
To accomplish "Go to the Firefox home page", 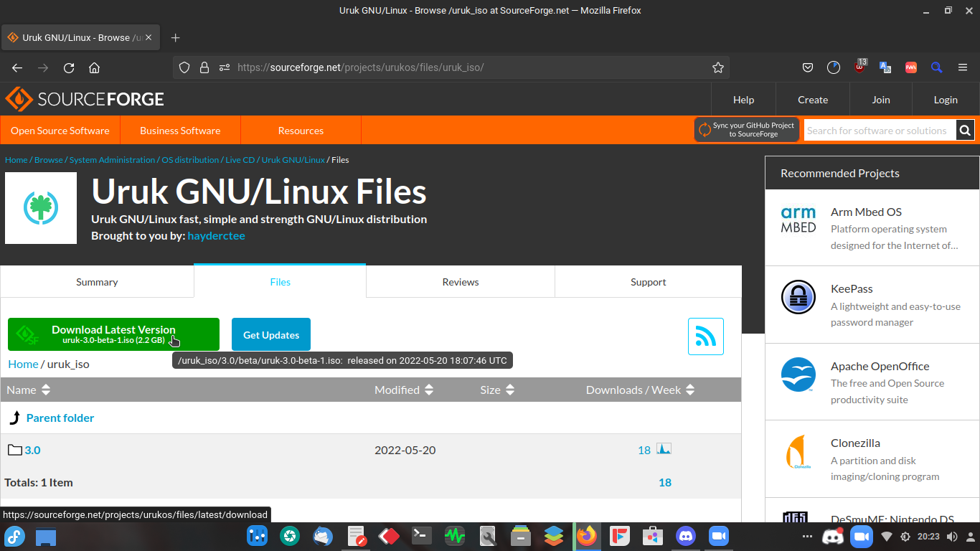I will pyautogui.click(x=94, y=67).
